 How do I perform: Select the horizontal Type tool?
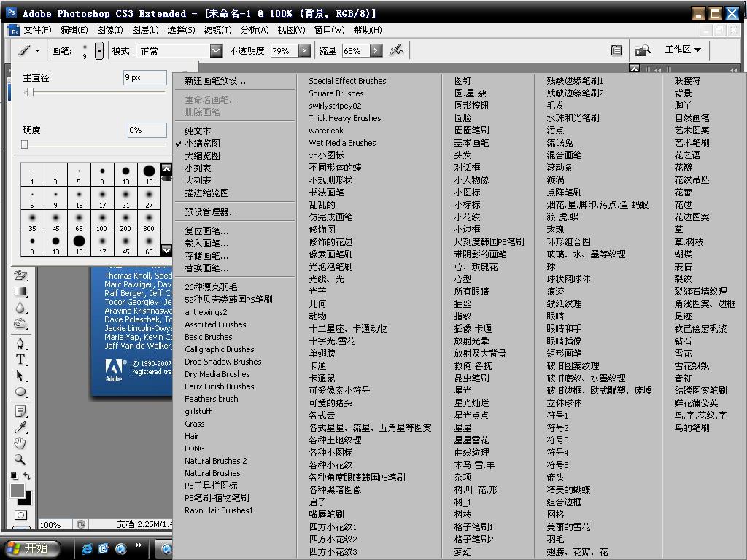[20, 359]
